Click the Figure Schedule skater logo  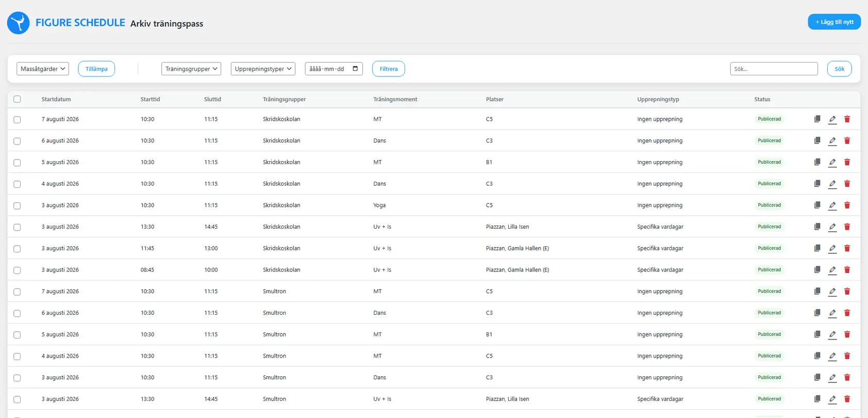[x=18, y=23]
